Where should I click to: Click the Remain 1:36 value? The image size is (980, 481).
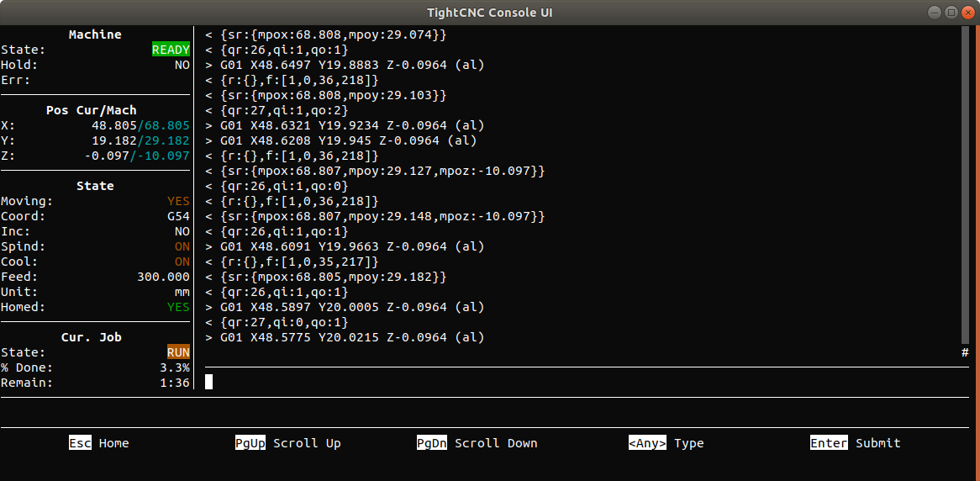point(174,383)
